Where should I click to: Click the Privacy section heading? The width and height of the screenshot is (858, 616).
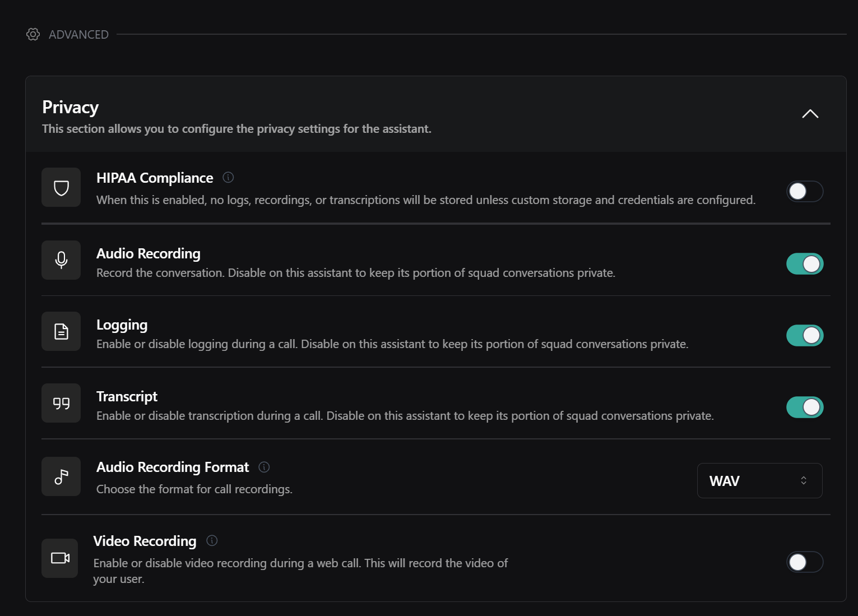click(71, 107)
